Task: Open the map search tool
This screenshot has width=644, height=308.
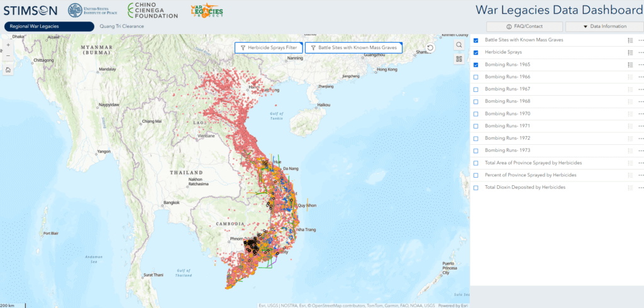Action: tap(459, 45)
